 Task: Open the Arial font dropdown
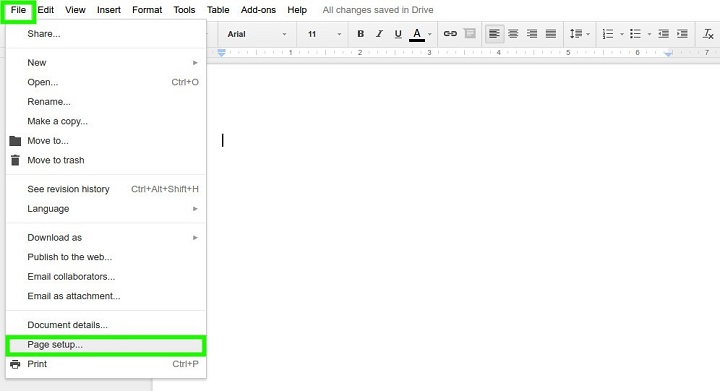point(257,34)
